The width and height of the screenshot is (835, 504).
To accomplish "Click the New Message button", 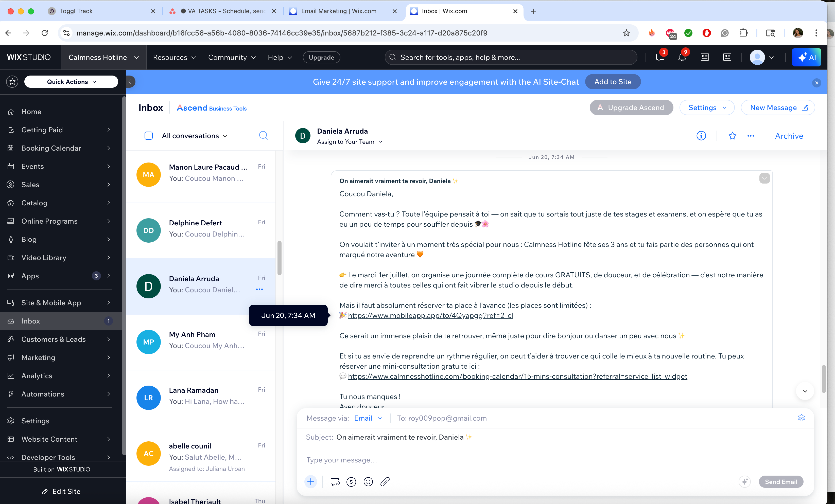I will [778, 108].
